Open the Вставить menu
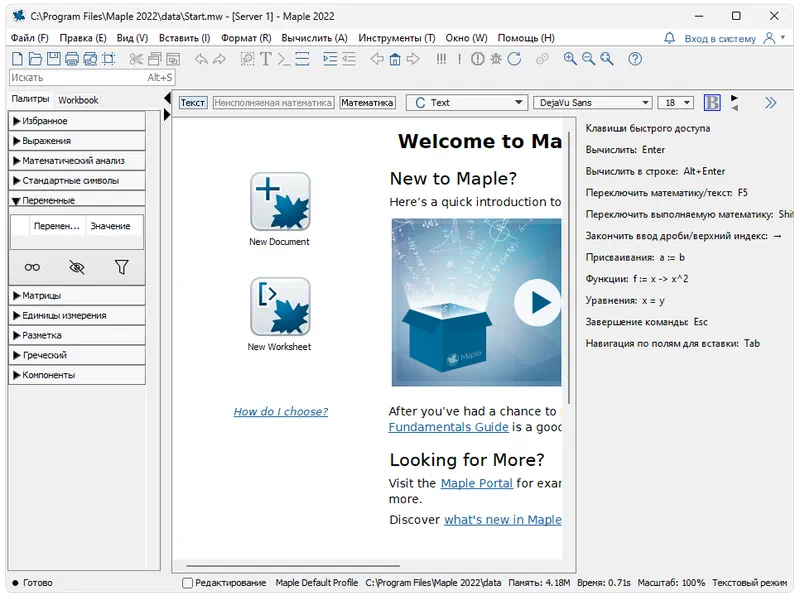Screen dimensions: 800x600 pyautogui.click(x=184, y=38)
